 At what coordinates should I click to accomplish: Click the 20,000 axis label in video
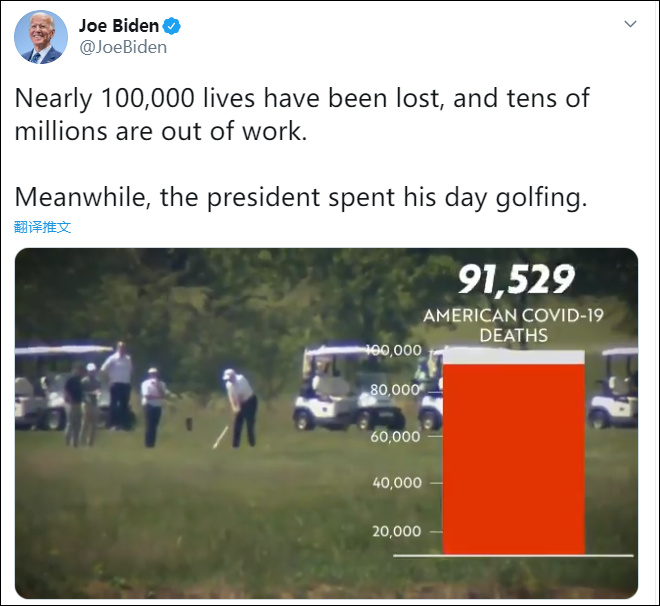pos(397,531)
